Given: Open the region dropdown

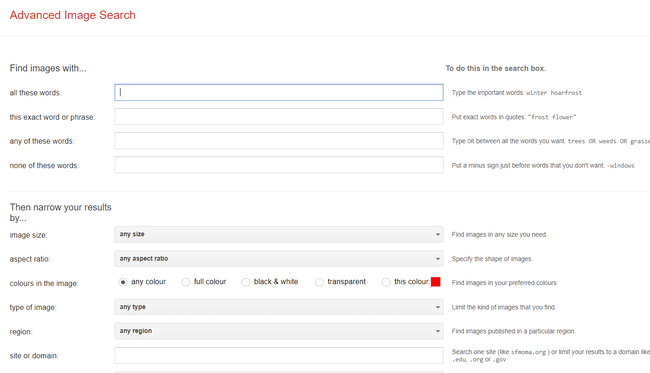Looking at the screenshot, I should [x=279, y=331].
